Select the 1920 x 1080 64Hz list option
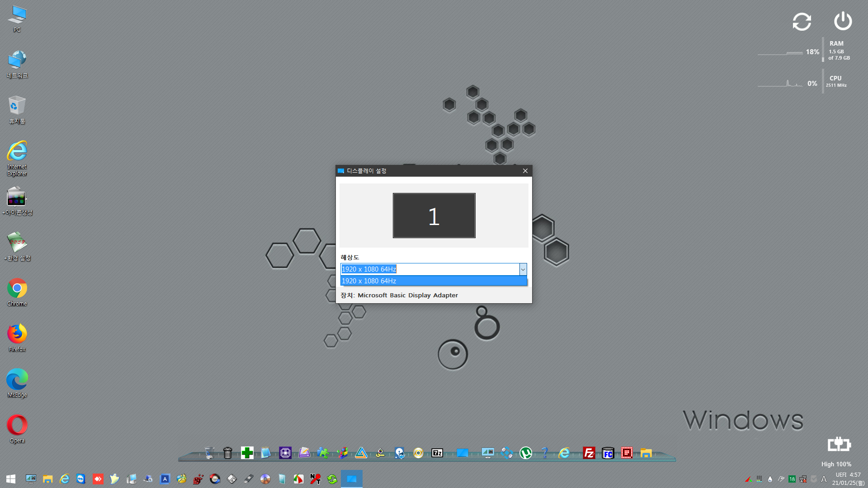Image resolution: width=868 pixels, height=488 pixels. coord(434,281)
